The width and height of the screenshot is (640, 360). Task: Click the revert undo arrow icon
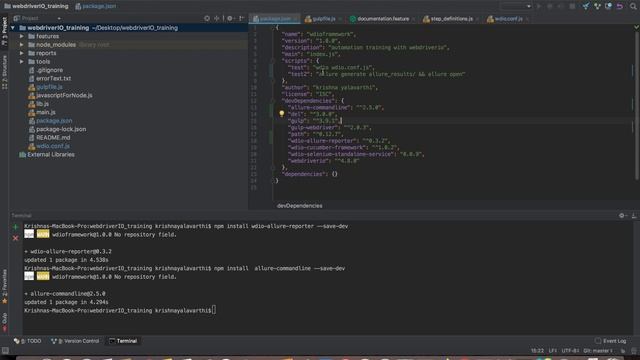(x=620, y=6)
